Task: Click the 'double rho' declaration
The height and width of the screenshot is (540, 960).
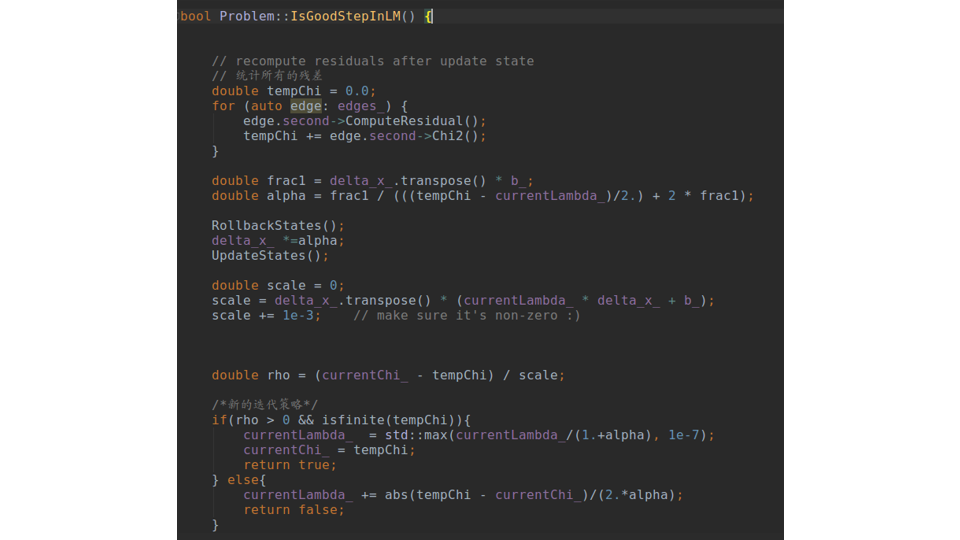Action: pyautogui.click(x=251, y=375)
